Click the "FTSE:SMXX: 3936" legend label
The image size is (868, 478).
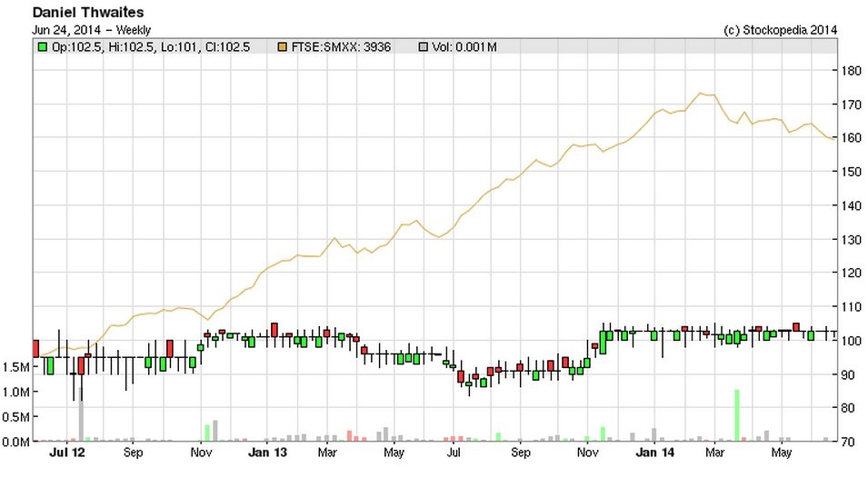click(341, 47)
